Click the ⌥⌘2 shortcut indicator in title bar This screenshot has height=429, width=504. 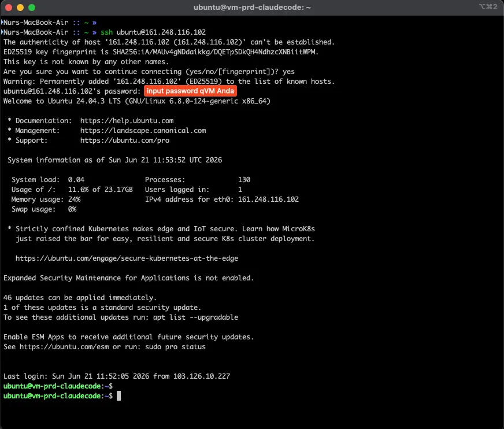[x=488, y=7]
